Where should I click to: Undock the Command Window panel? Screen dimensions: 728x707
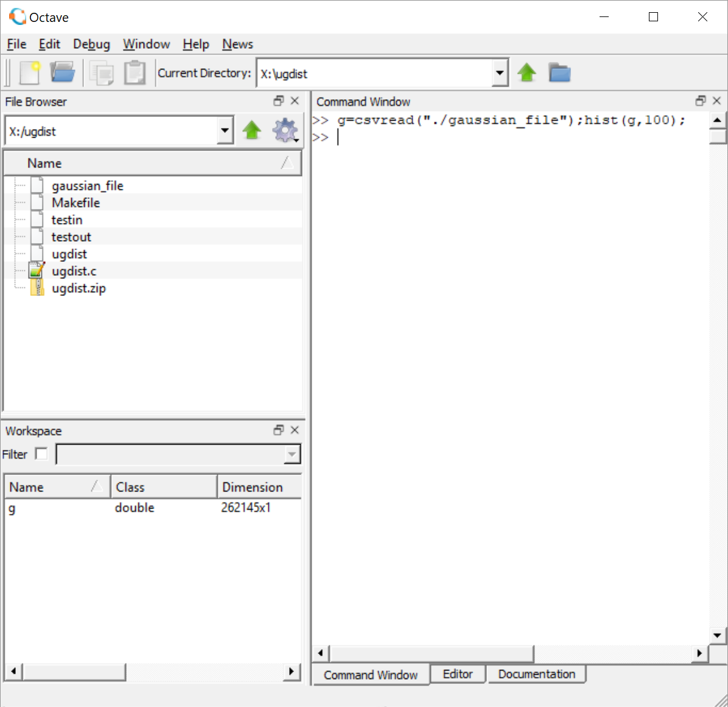(702, 100)
